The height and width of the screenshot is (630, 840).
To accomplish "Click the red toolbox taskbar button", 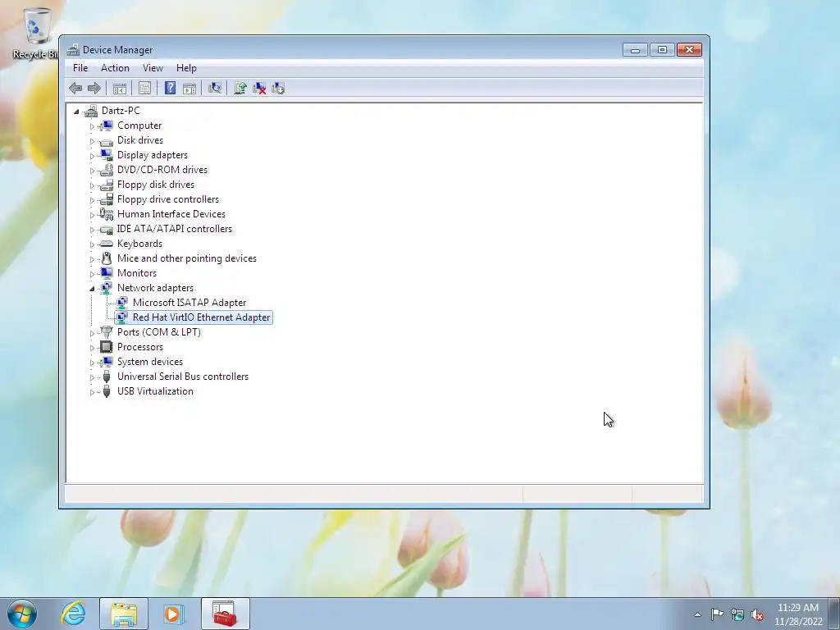I will [225, 614].
